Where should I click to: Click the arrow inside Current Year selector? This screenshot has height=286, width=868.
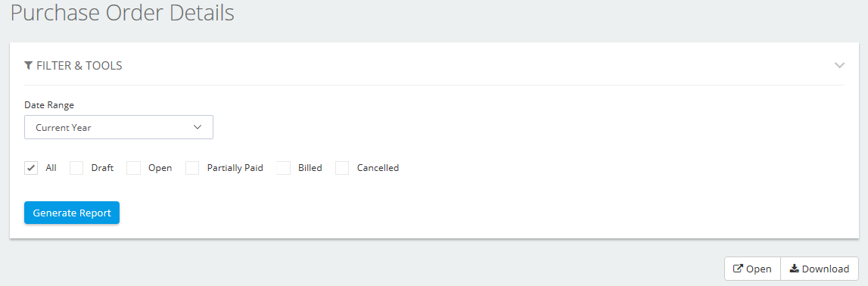click(198, 127)
